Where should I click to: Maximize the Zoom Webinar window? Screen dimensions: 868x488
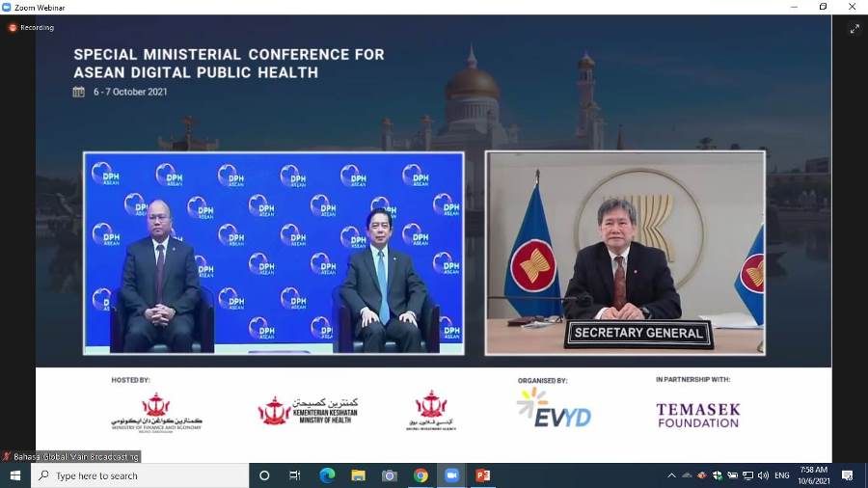click(823, 7)
